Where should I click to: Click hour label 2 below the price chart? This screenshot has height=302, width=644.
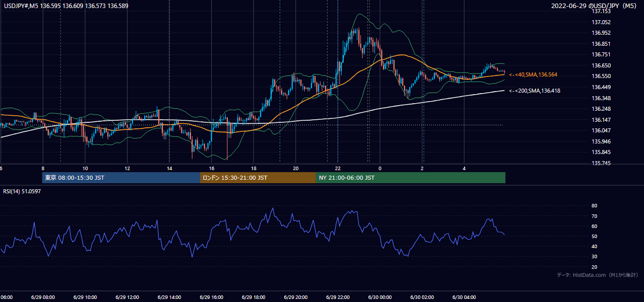click(422, 169)
